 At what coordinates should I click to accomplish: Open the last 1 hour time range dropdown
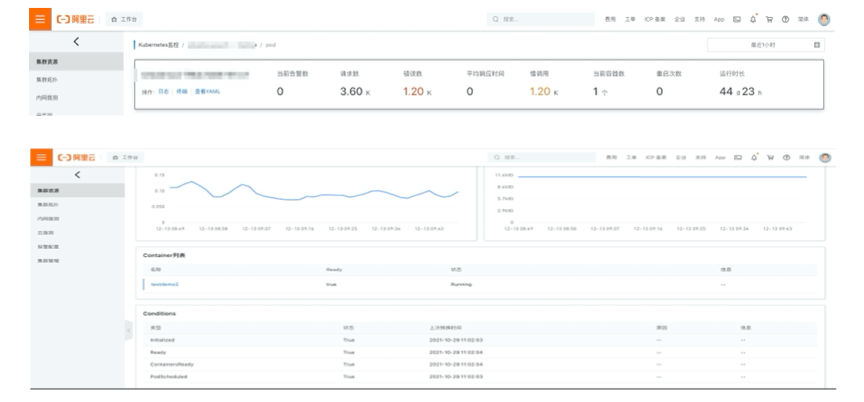click(766, 45)
